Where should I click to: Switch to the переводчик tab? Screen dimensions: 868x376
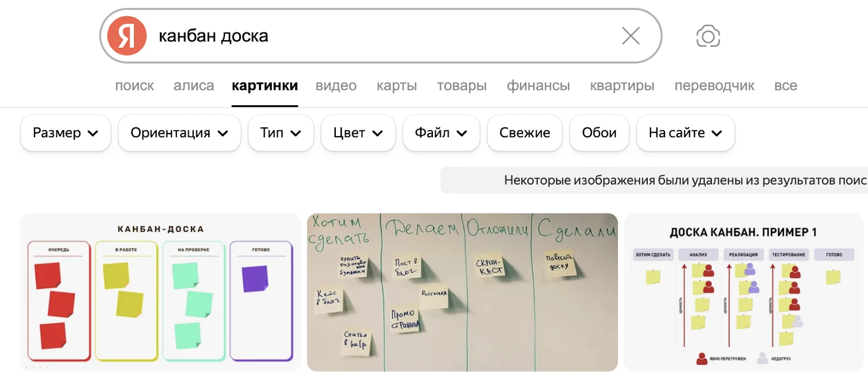pos(714,86)
